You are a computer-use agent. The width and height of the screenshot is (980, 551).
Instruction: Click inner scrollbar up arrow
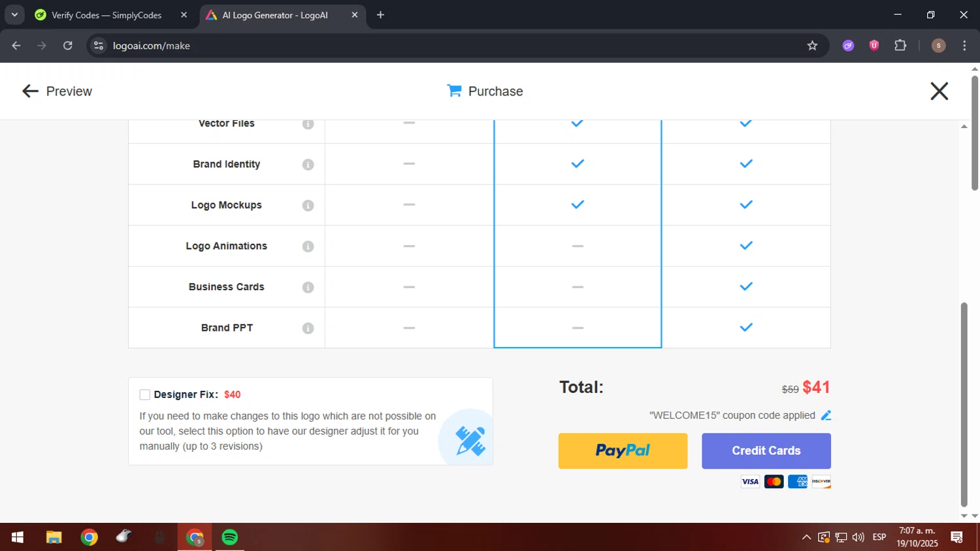(964, 126)
